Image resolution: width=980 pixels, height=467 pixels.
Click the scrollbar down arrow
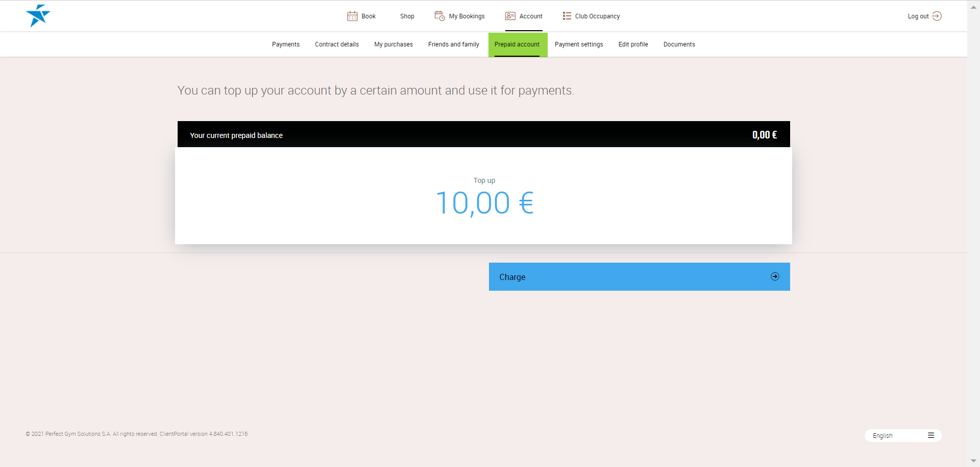[x=973, y=461]
